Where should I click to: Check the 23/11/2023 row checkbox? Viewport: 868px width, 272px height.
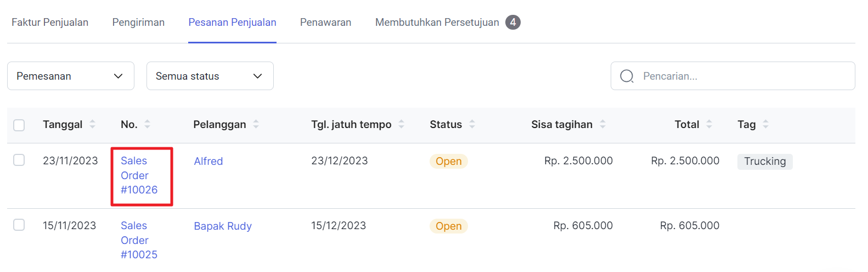(x=19, y=160)
